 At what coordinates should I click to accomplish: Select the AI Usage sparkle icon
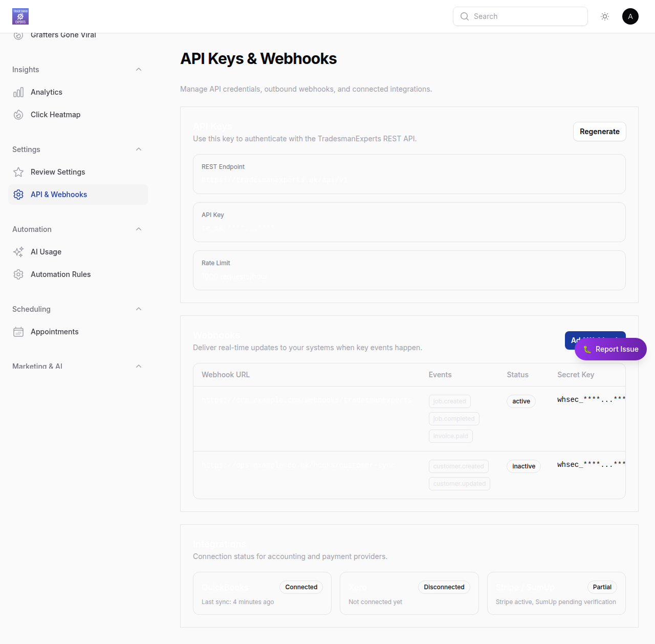point(18,252)
